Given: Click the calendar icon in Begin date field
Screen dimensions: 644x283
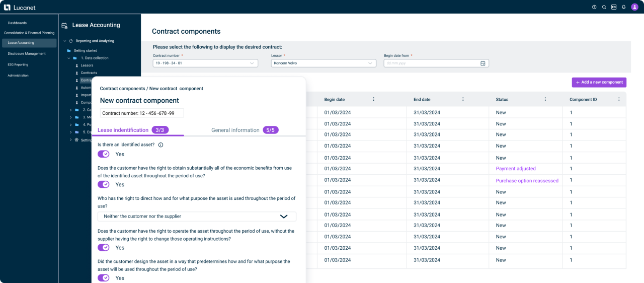Looking at the screenshot, I should [482, 63].
